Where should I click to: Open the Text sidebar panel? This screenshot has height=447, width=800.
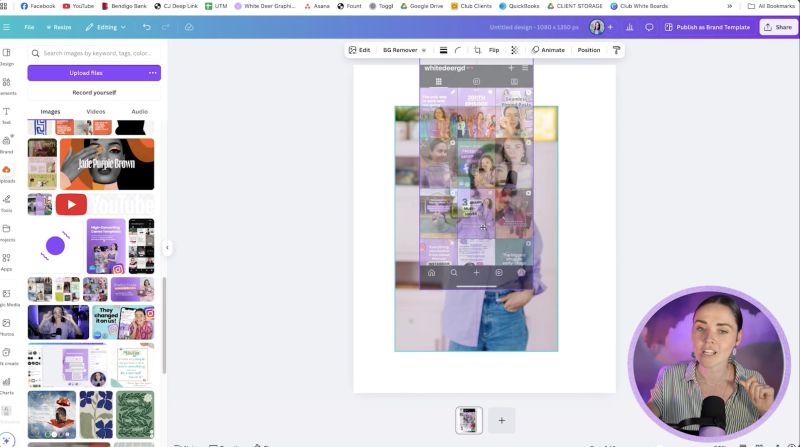point(7,115)
